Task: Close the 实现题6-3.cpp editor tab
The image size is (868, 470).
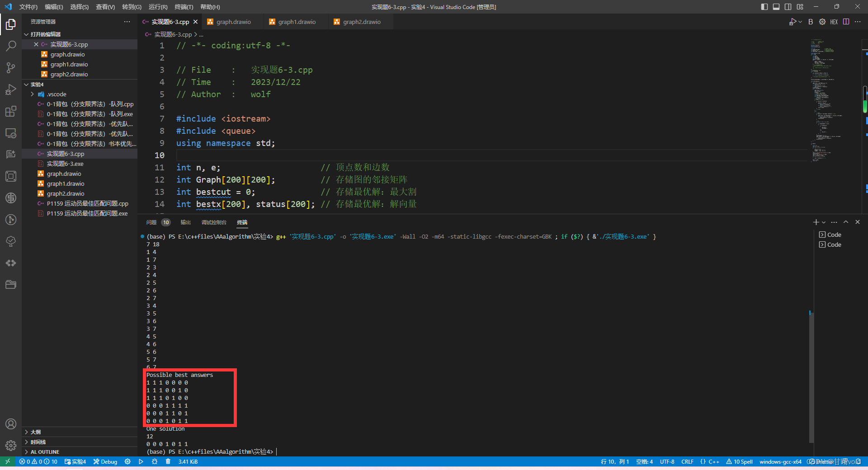Action: coord(195,22)
